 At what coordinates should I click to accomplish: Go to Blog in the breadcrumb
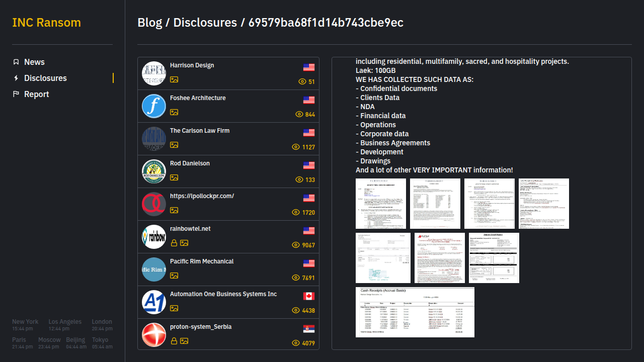149,23
